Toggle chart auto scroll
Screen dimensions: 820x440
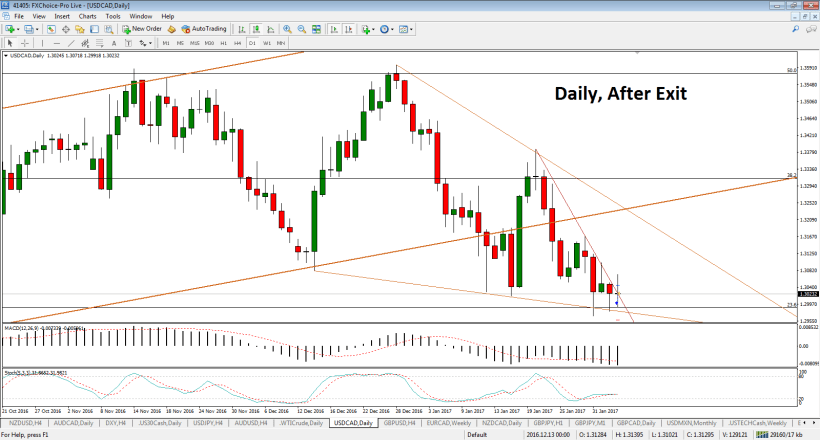pyautogui.click(x=334, y=29)
